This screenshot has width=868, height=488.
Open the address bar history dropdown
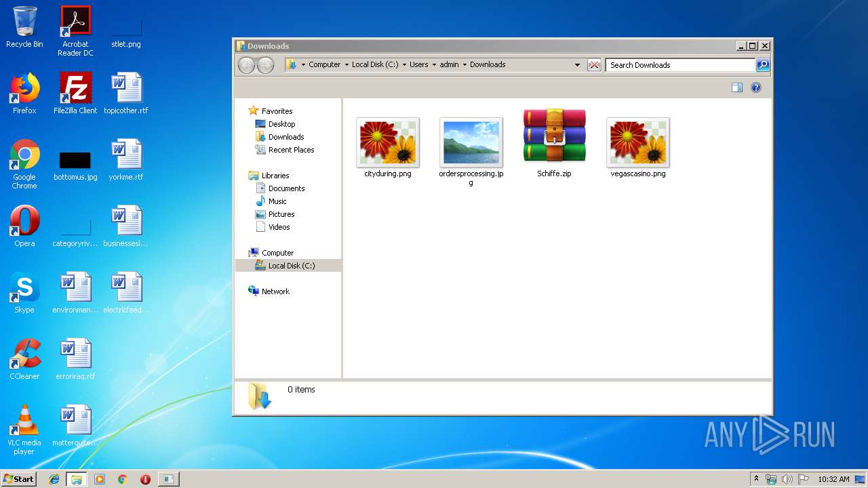577,65
